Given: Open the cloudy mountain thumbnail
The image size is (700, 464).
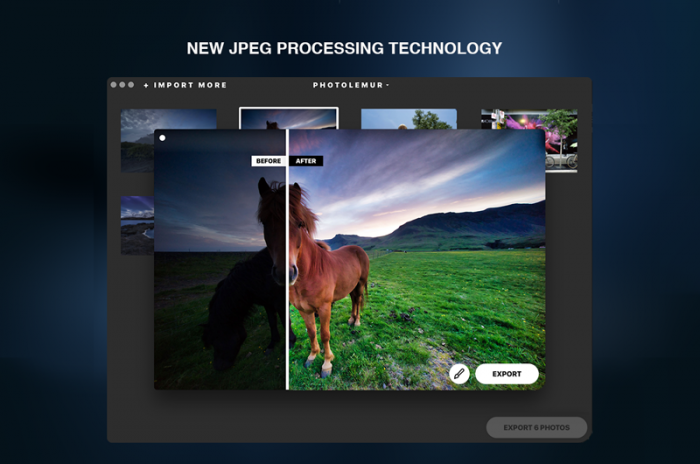Looking at the screenshot, I should coord(137,141).
